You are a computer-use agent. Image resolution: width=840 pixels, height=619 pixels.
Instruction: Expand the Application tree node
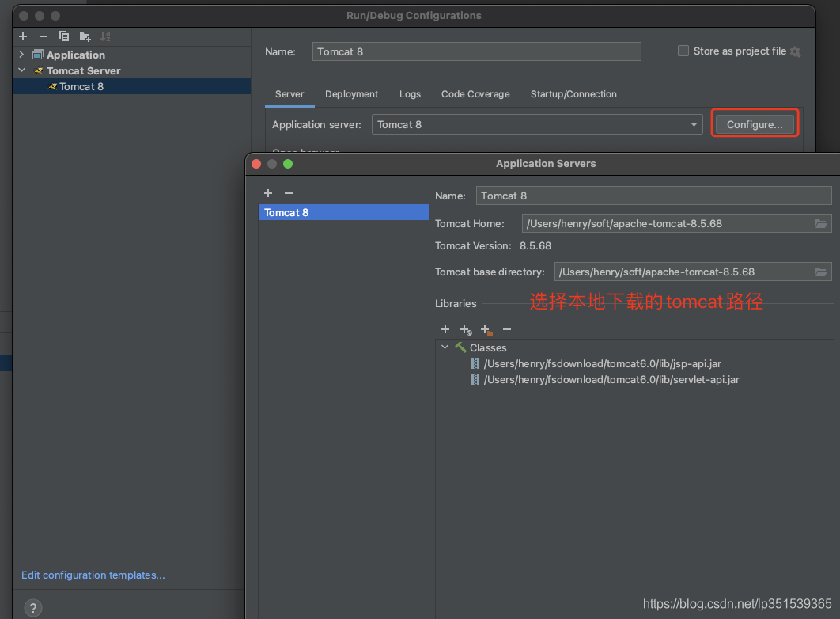pos(21,55)
